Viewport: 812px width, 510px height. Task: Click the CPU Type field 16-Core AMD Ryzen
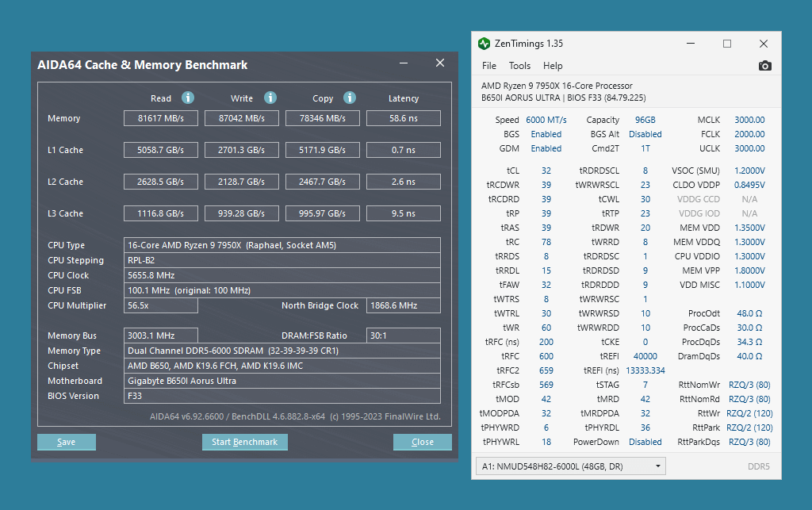click(282, 245)
